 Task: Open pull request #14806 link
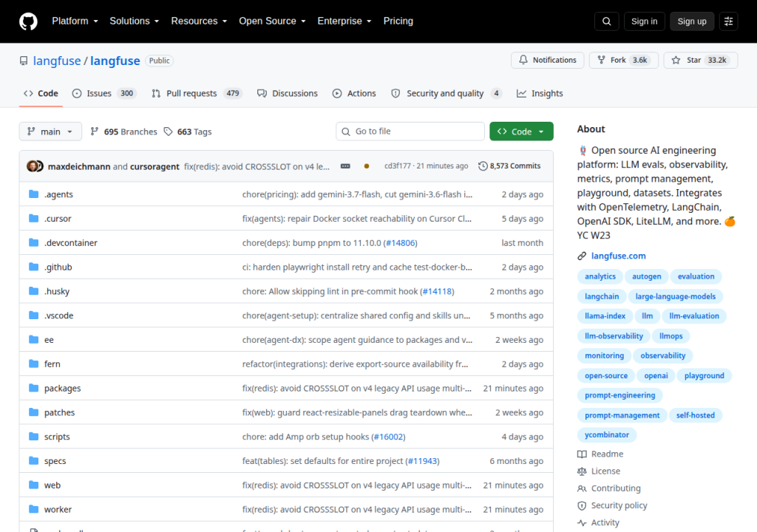point(400,243)
